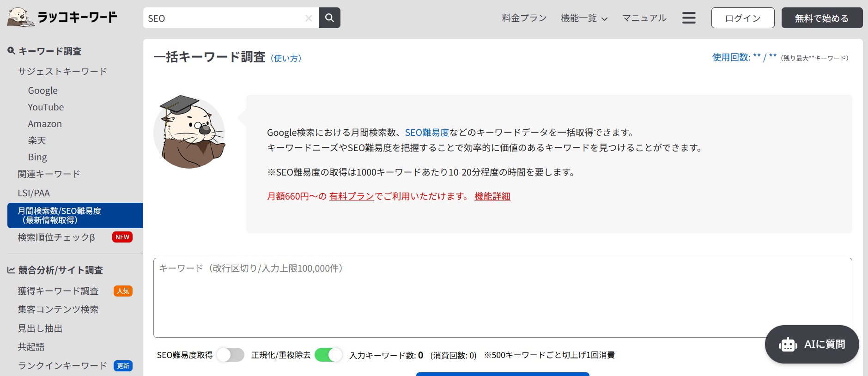
Task: Open 検索順位チェックβ in the sidebar
Action: tap(56, 237)
